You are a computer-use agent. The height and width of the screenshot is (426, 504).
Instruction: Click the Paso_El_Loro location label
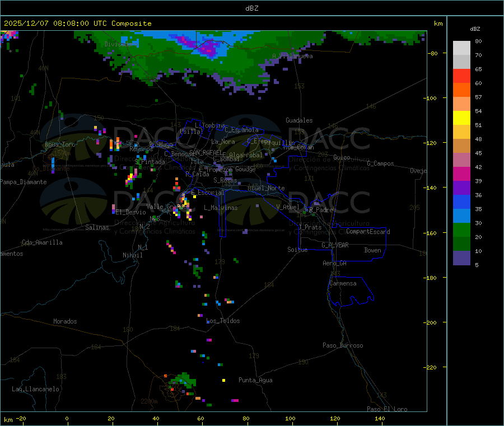coord(387,409)
